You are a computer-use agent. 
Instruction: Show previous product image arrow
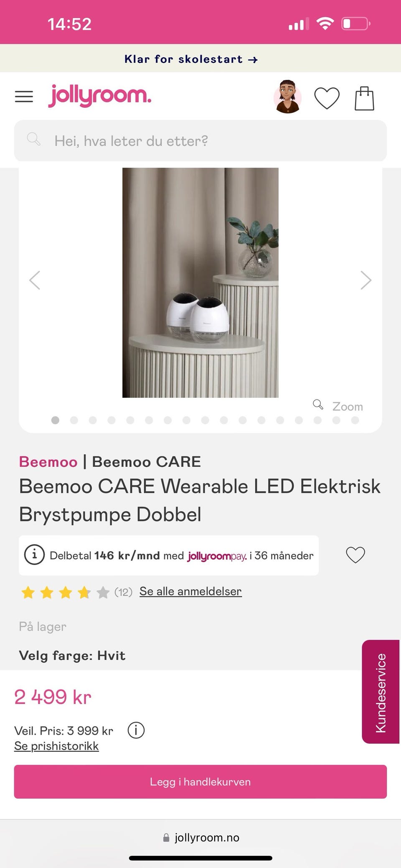coord(35,280)
